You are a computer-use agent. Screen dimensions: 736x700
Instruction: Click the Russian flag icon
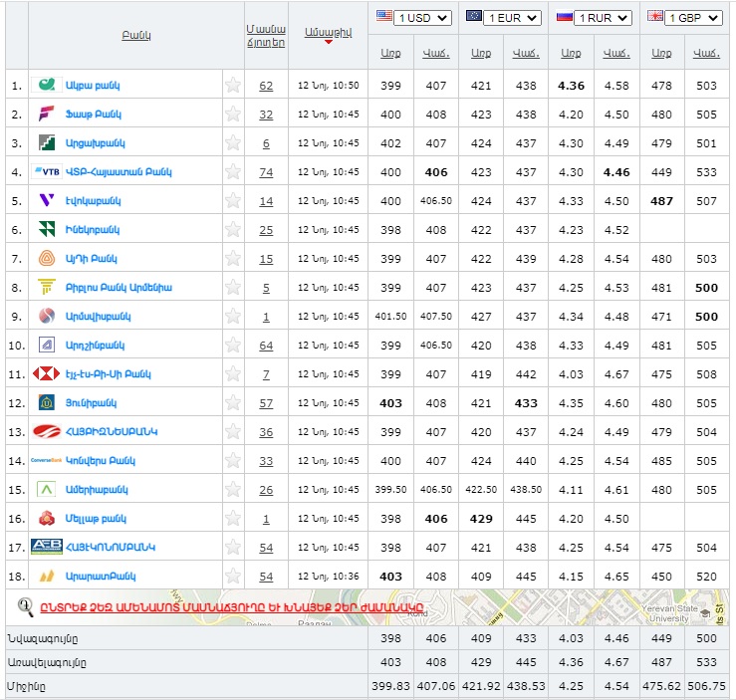[x=564, y=17]
